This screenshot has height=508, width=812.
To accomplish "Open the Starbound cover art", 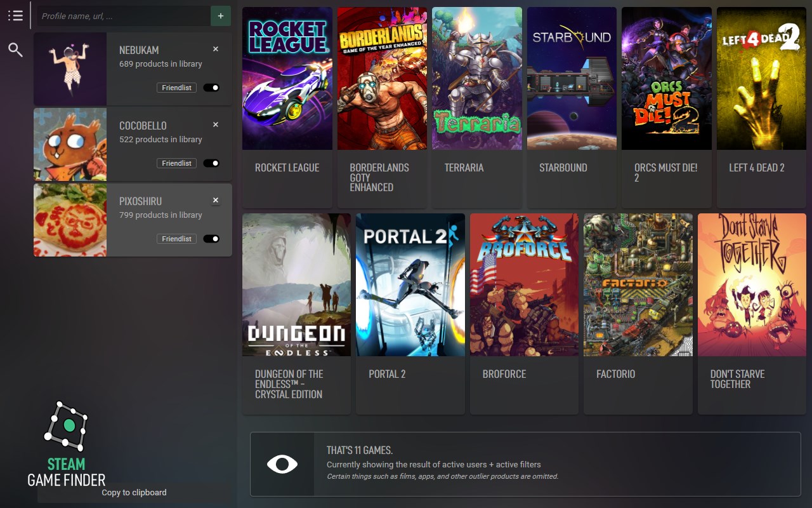I will pos(572,78).
